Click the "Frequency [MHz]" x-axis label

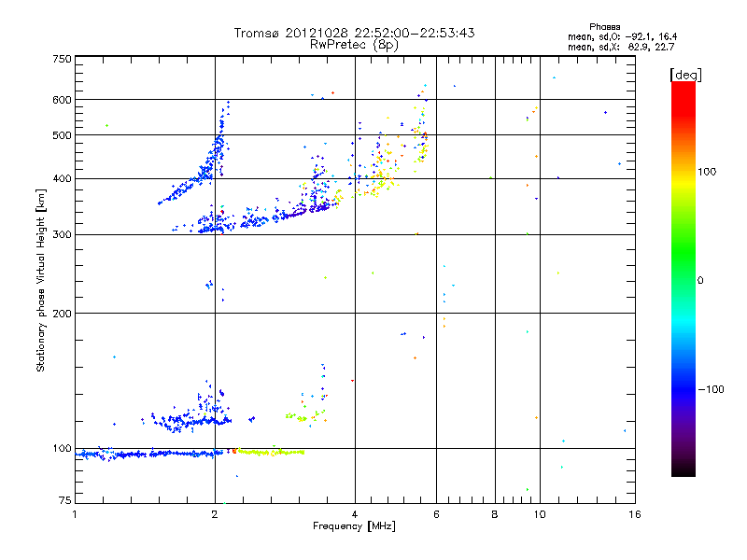coord(354,526)
